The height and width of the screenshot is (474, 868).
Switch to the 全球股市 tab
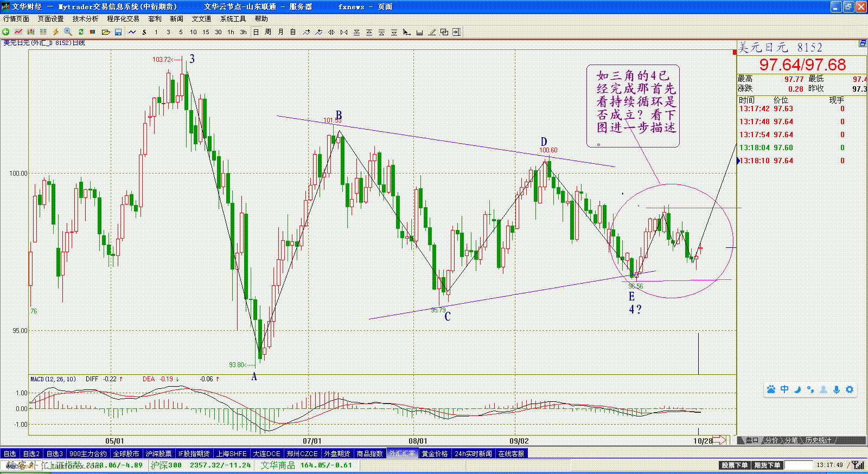[x=126, y=454]
